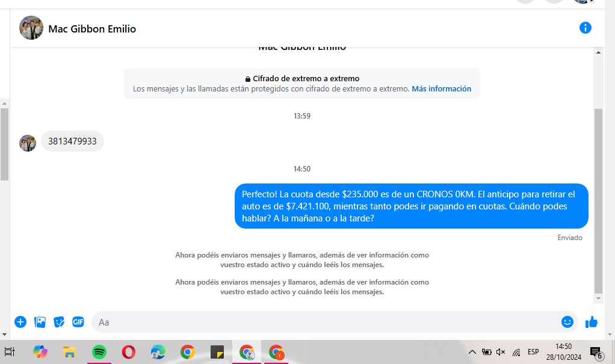Viewport: 615px width, 364px height.
Task: Open the 'Más información' encryption link
Action: (x=441, y=88)
